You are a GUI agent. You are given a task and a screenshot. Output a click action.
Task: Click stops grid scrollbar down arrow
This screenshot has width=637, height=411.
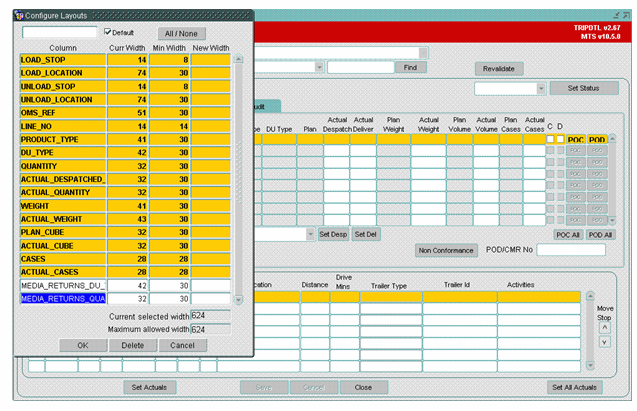(x=590, y=366)
